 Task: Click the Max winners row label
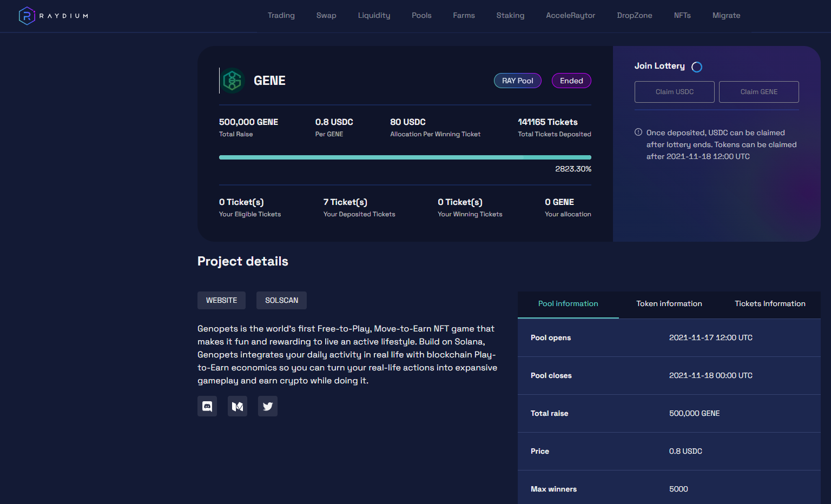pyautogui.click(x=553, y=489)
